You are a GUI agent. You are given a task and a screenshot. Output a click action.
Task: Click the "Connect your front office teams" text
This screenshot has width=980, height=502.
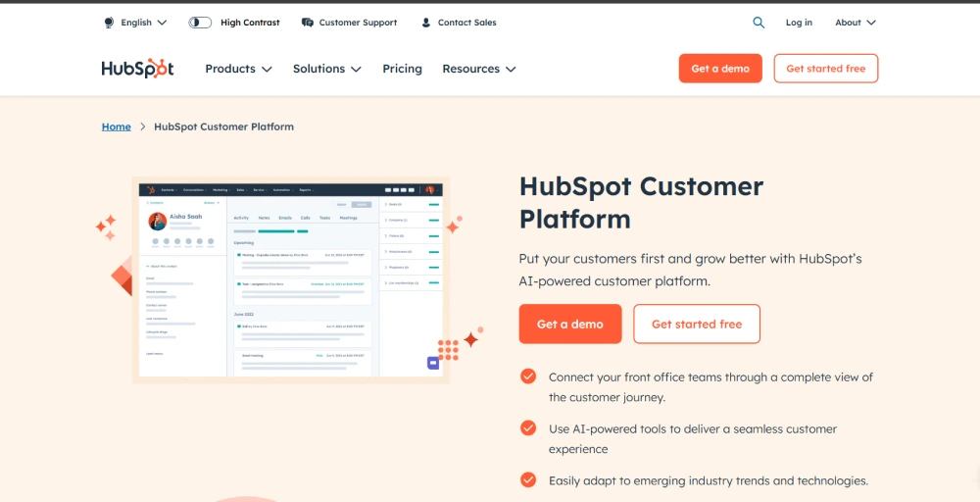pos(710,387)
